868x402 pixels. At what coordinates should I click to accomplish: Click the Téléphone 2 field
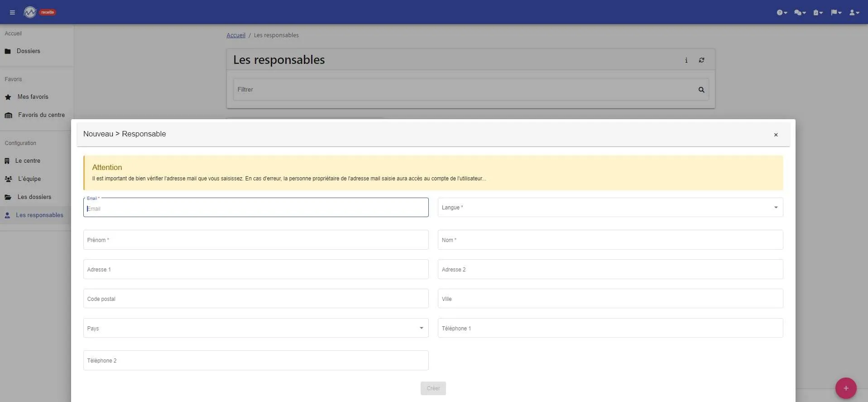tap(256, 360)
